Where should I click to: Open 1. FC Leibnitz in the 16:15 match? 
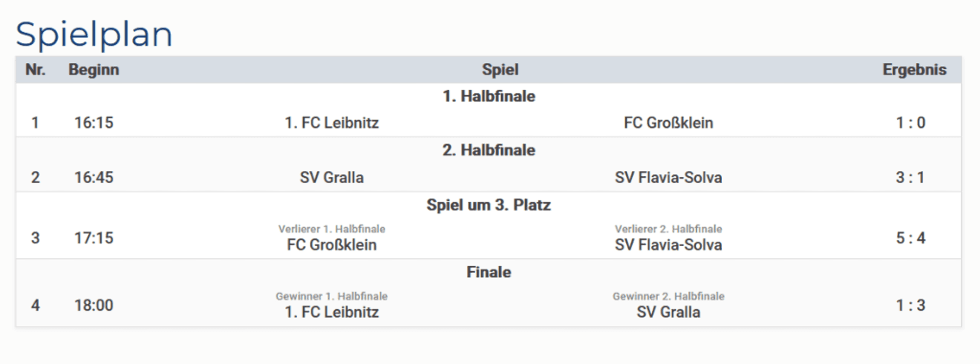click(x=332, y=123)
